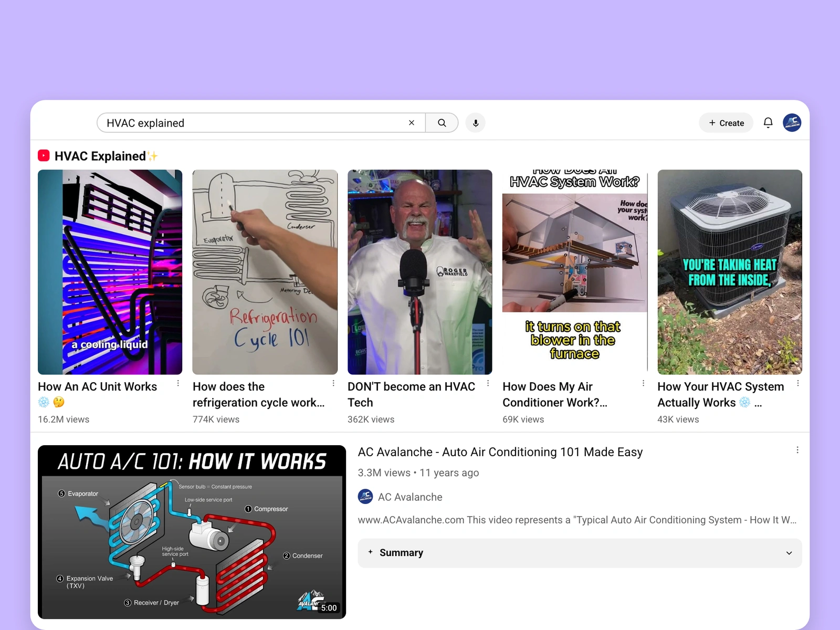Click '3.3M views • 11 years ago' text
Image resolution: width=840 pixels, height=630 pixels.
click(x=418, y=472)
